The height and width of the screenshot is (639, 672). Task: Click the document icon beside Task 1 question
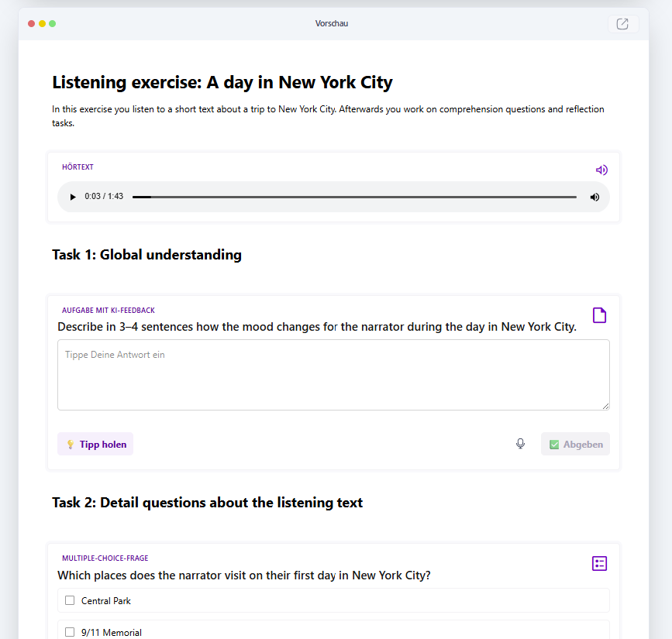[x=599, y=315]
